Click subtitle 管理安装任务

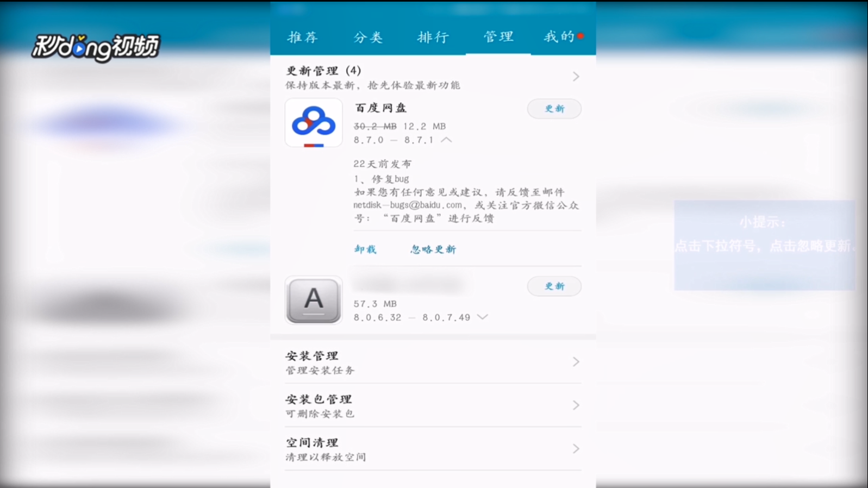320,371
